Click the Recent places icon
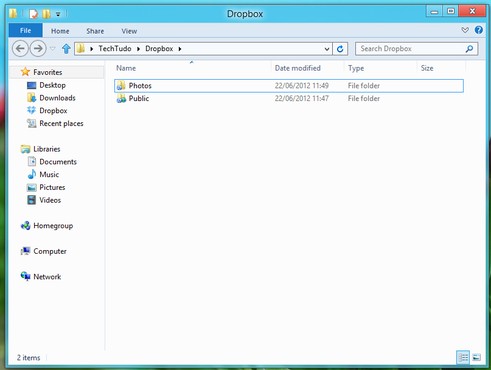 tap(32, 123)
